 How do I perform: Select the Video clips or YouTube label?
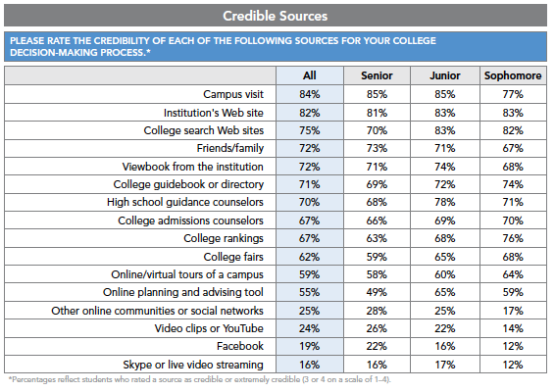pyautogui.click(x=209, y=328)
